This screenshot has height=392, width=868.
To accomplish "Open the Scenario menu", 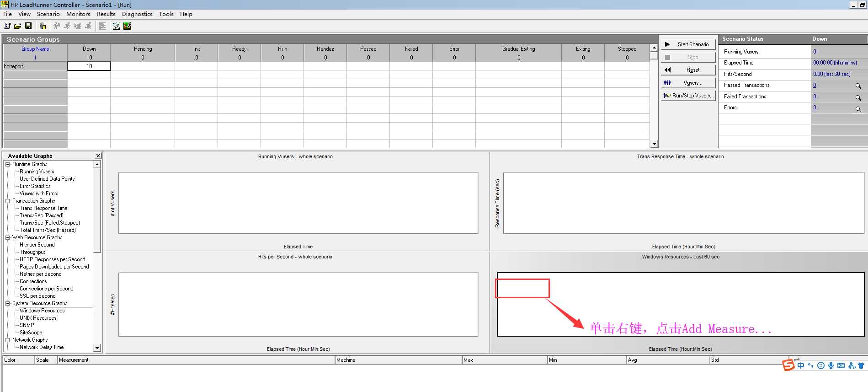I will click(x=48, y=14).
